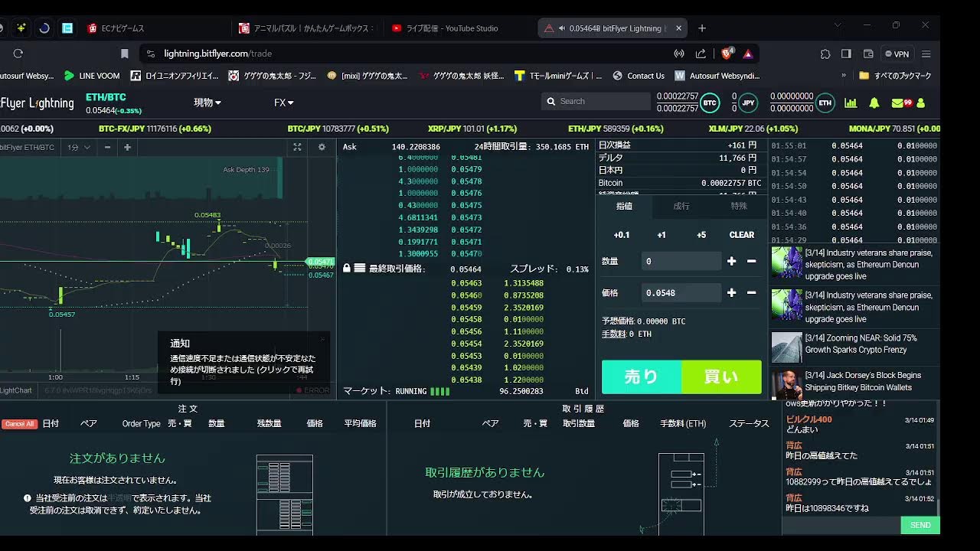The image size is (980, 551).
Task: Click the Brave Shields icon in address bar
Action: point(727,54)
